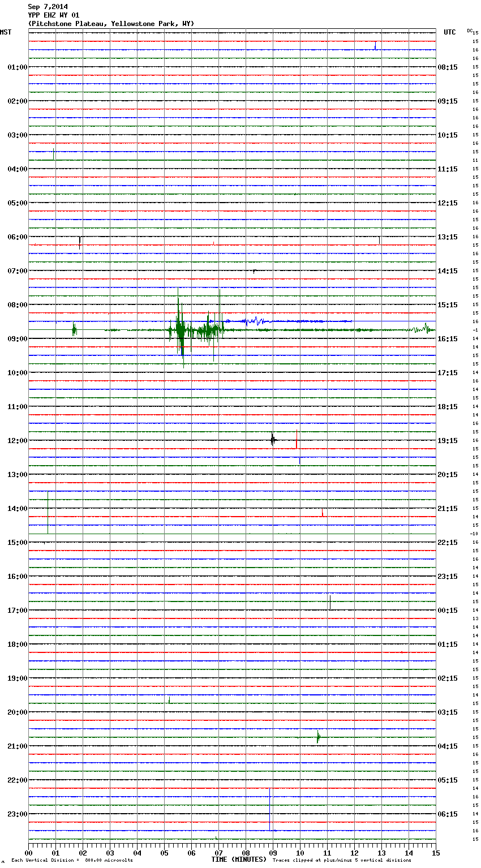Viewport: 481px width, 868px height.
Task: Click the Sep 7,2014 date heading
Action: pos(48,7)
